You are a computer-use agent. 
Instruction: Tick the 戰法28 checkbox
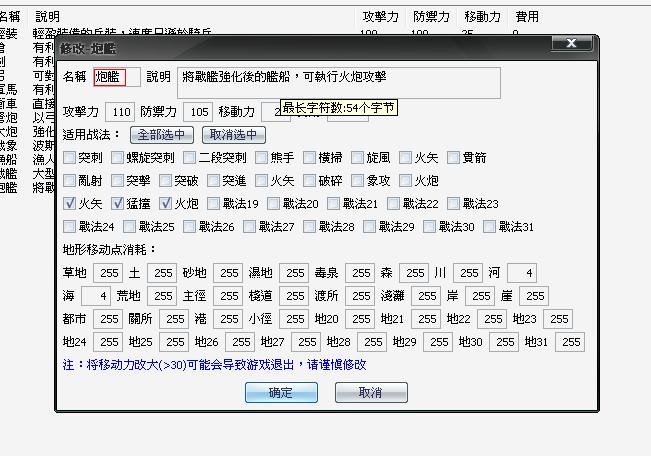(x=310, y=226)
